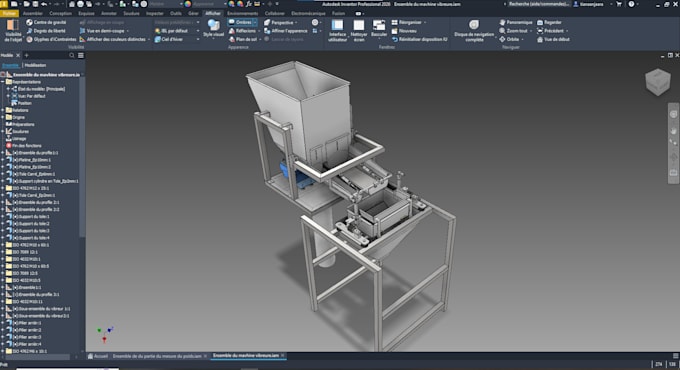Click the Regarder view tool
The image size is (680, 370).
pos(549,22)
